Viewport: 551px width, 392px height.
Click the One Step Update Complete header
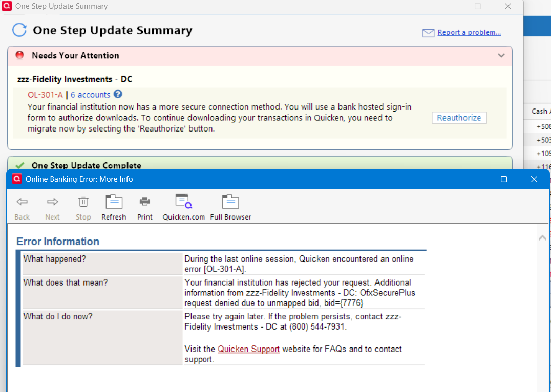tap(87, 165)
